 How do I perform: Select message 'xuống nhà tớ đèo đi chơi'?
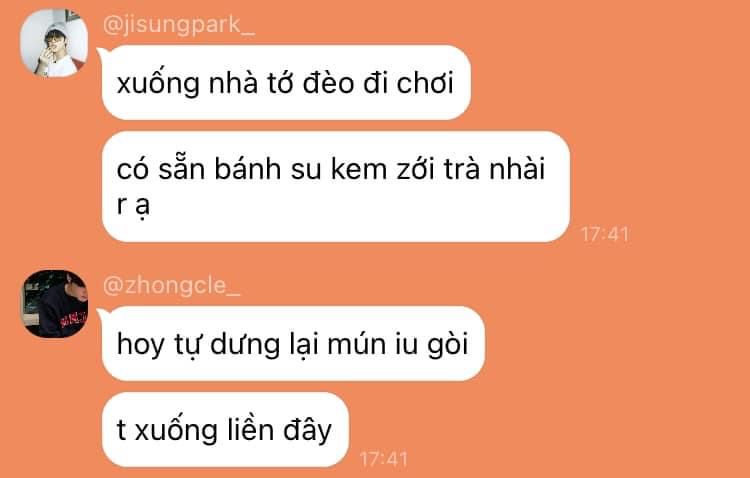pyautogui.click(x=286, y=82)
